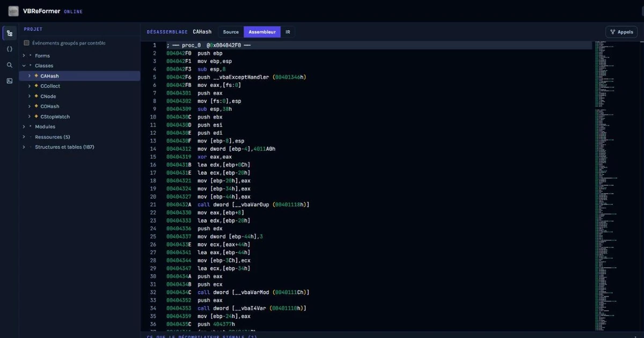Click 'sub esp,38h' on line 9
644x338 pixels.
[x=215, y=109]
